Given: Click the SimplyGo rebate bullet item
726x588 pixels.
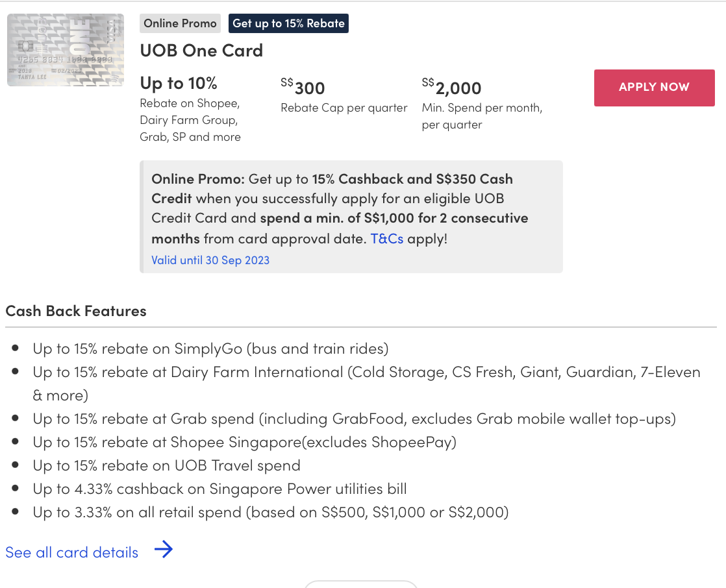Looking at the screenshot, I should pyautogui.click(x=210, y=349).
